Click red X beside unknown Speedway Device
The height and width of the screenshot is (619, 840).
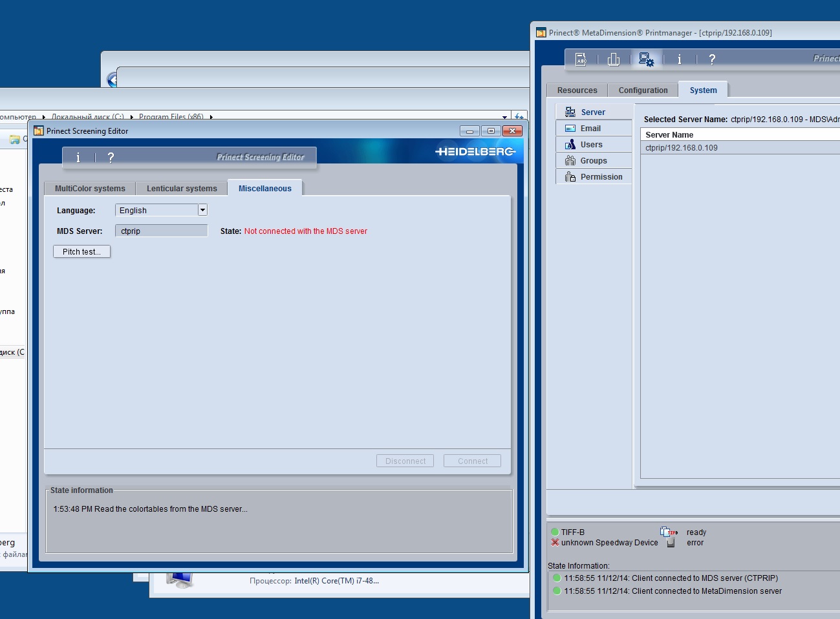555,543
